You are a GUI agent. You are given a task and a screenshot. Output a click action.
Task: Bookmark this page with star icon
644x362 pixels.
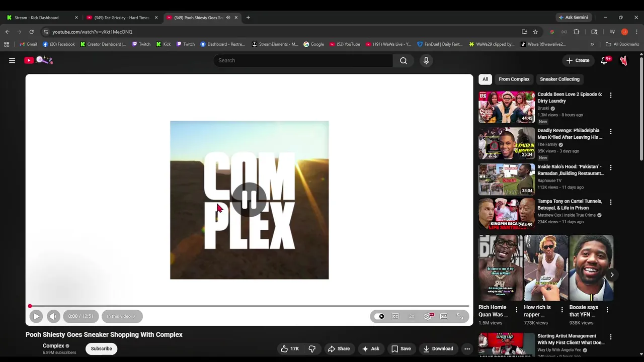coord(535,32)
